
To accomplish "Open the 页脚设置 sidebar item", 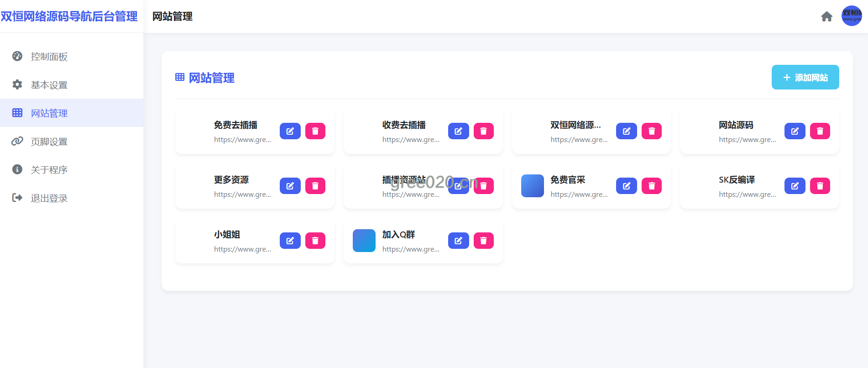I will (x=49, y=142).
